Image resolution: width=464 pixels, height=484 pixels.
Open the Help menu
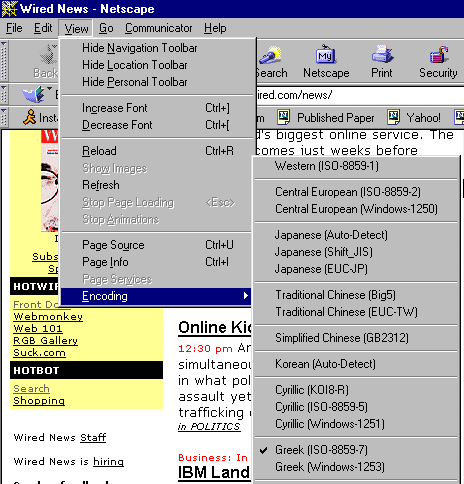[215, 28]
